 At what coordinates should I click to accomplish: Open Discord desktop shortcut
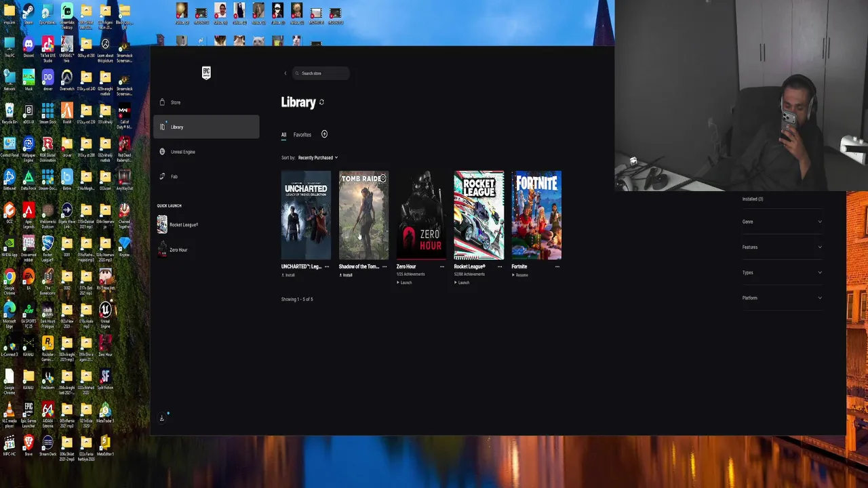(x=28, y=47)
